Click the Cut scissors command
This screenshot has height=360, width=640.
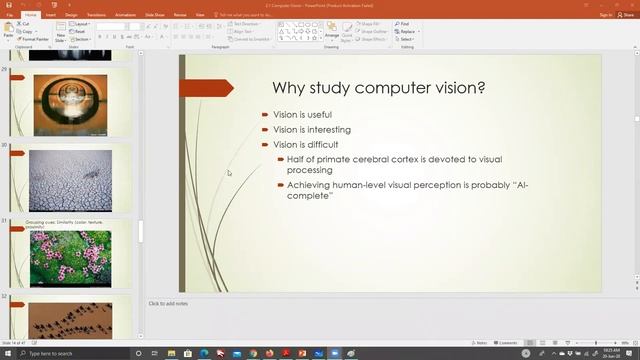23,24
